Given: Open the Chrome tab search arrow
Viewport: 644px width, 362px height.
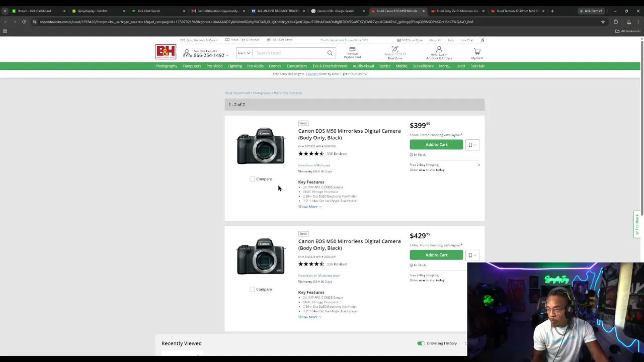Looking at the screenshot, I should point(5,11).
